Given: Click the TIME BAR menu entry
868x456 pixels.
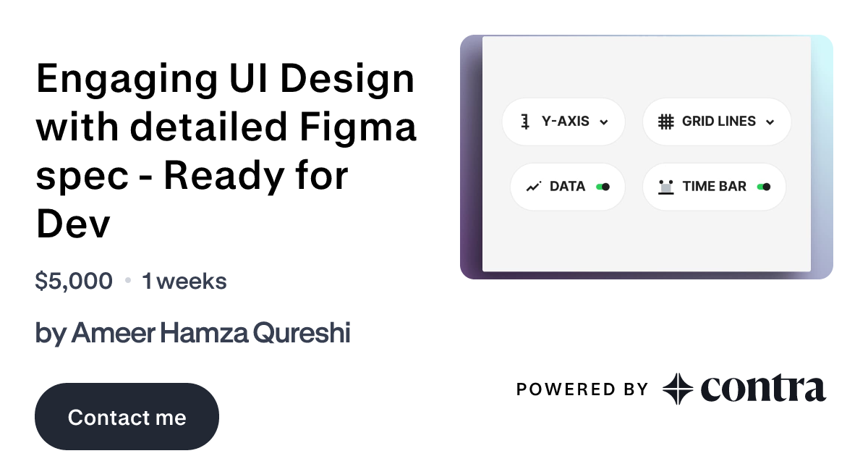Looking at the screenshot, I should coord(714,187).
